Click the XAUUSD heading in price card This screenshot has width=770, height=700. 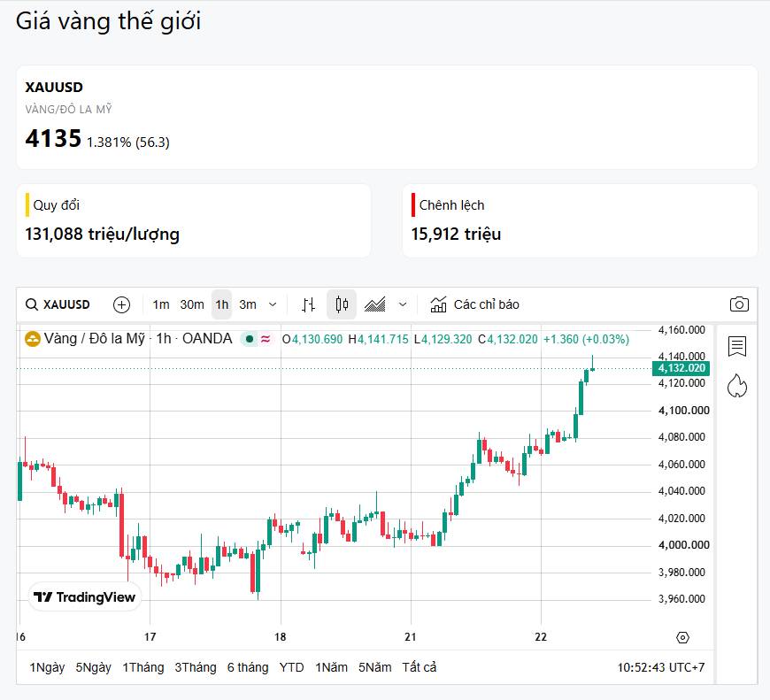pos(54,87)
